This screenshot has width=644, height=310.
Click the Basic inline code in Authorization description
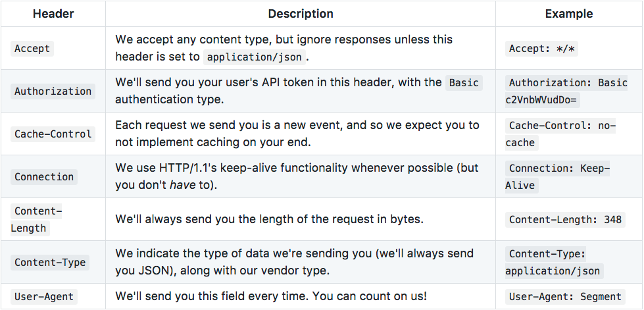[x=464, y=83]
